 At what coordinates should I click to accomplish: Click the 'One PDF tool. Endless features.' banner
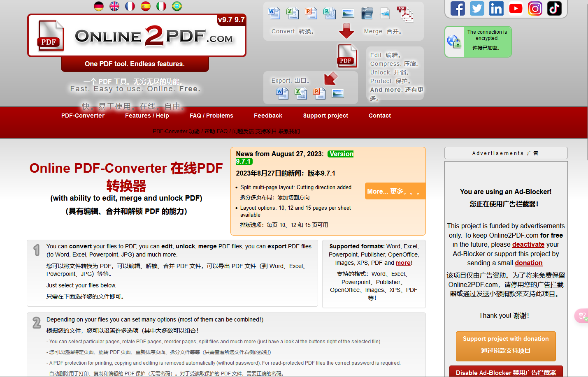coord(135,64)
